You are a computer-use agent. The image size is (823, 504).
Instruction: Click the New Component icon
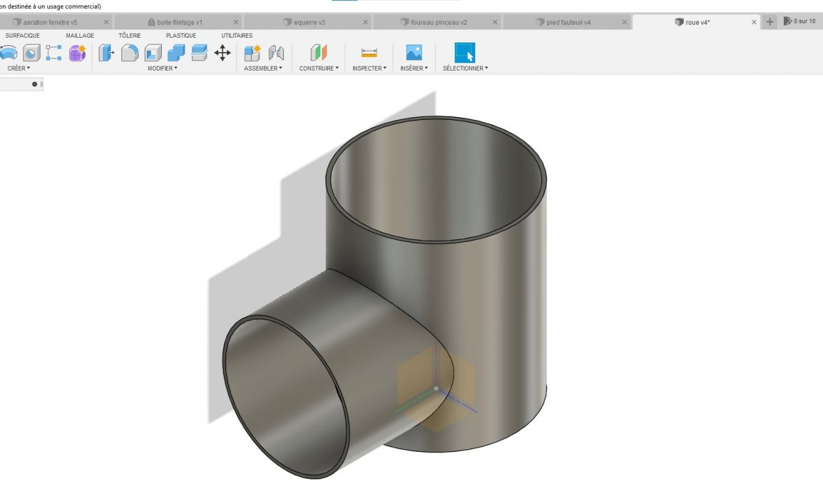252,53
